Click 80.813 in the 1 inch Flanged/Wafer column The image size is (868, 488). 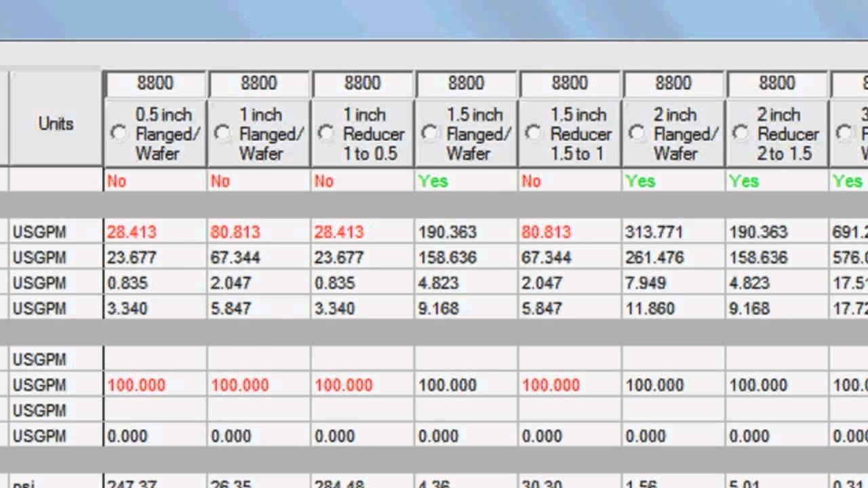pos(235,232)
